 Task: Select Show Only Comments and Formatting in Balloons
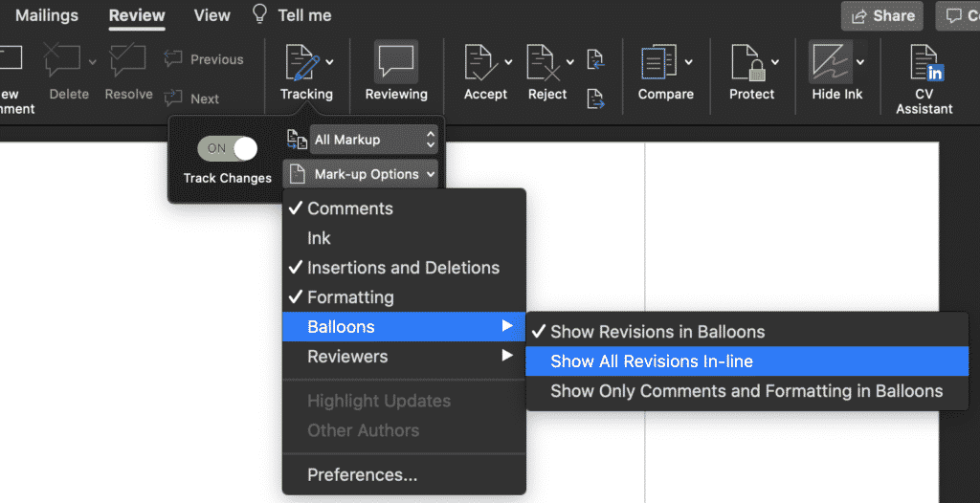746,391
